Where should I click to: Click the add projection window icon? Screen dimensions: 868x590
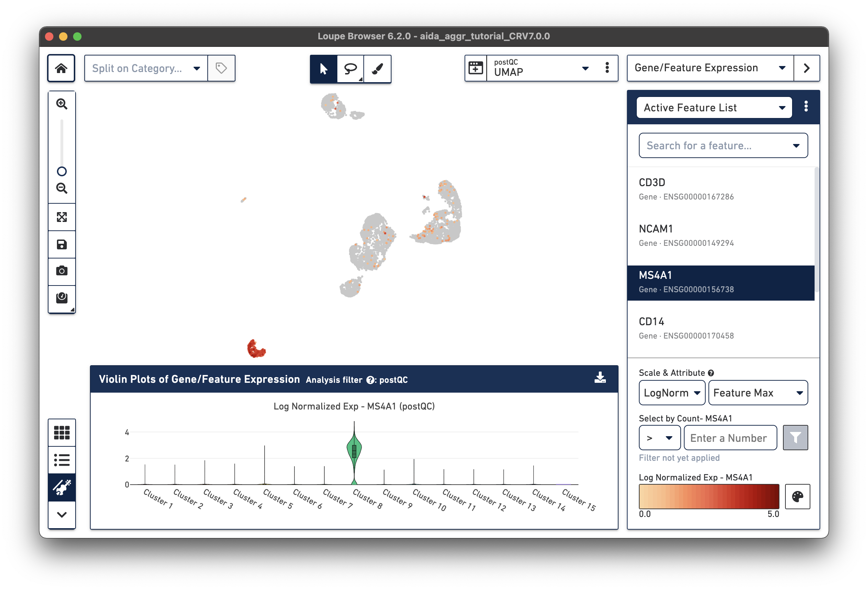(x=476, y=68)
